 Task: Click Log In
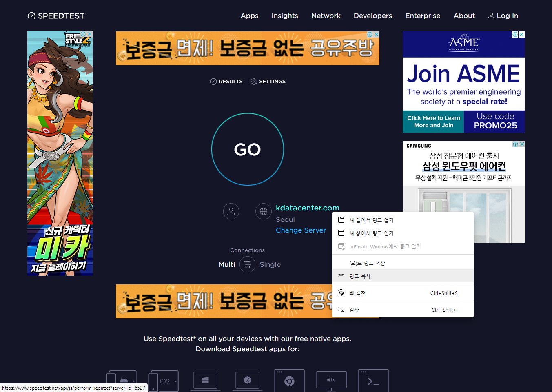[503, 16]
